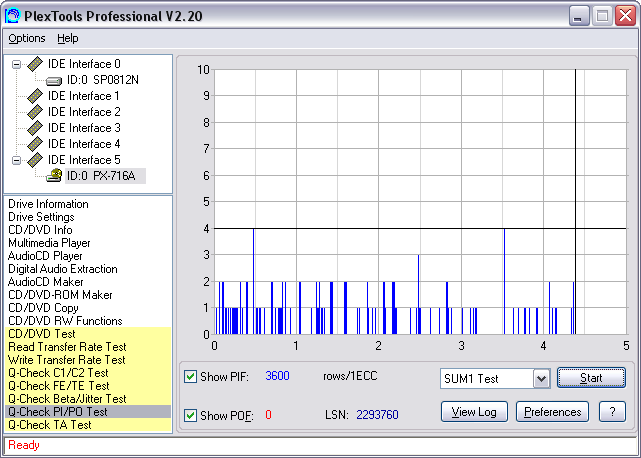Select Q-Check FE/TE Test

59,386
